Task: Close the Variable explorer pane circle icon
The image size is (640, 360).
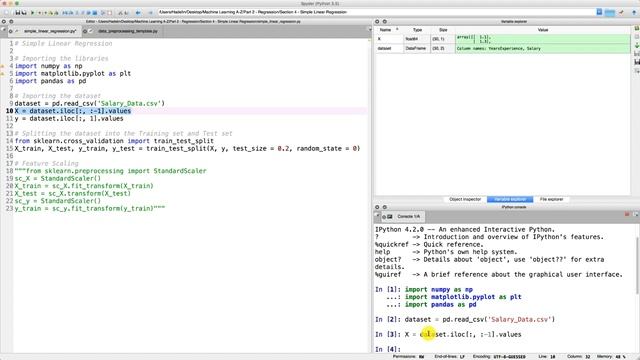Action: (377, 21)
